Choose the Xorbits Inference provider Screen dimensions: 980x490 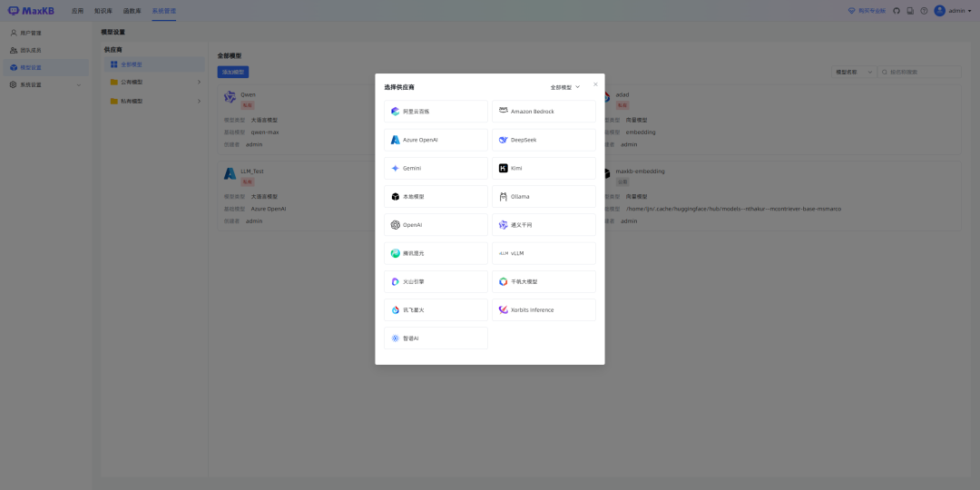[544, 310]
